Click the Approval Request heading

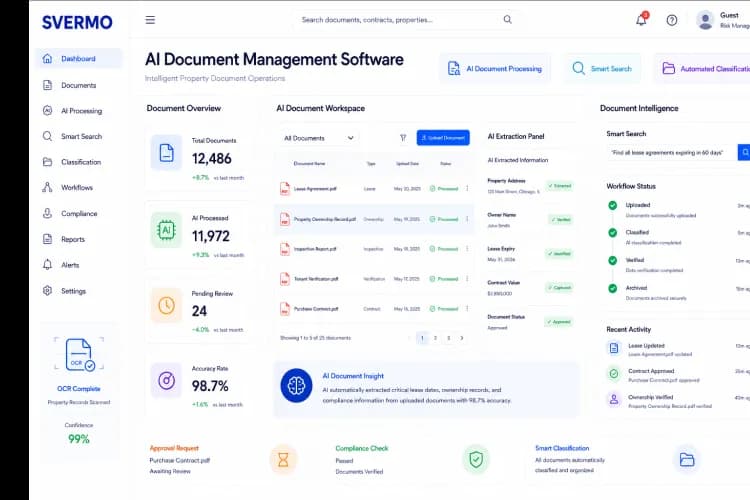(x=174, y=448)
